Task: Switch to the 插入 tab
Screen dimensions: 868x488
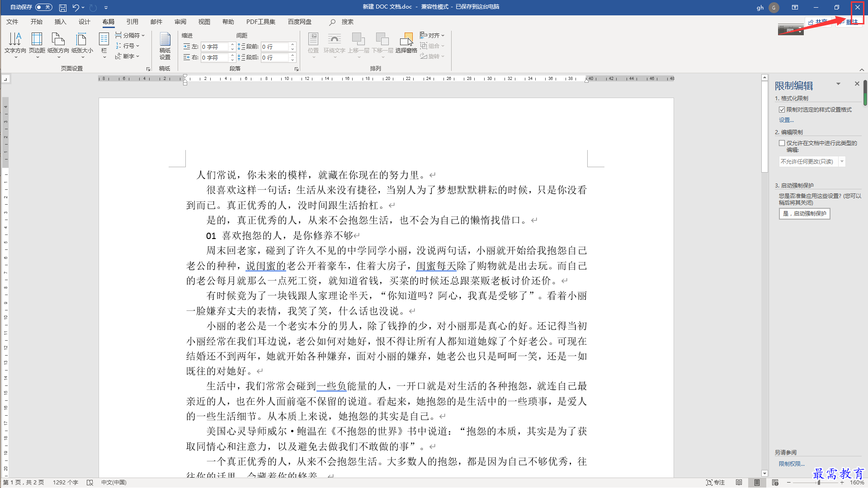Action: tap(60, 22)
